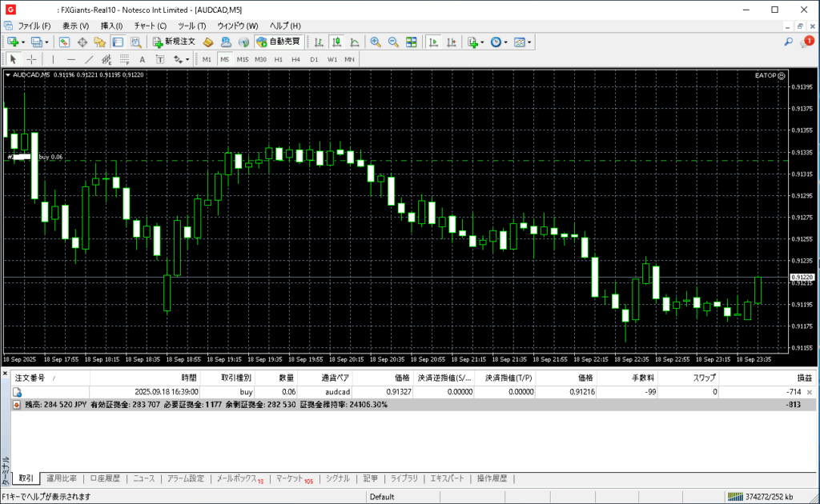
Task: Switch to line chart view
Action: (355, 42)
